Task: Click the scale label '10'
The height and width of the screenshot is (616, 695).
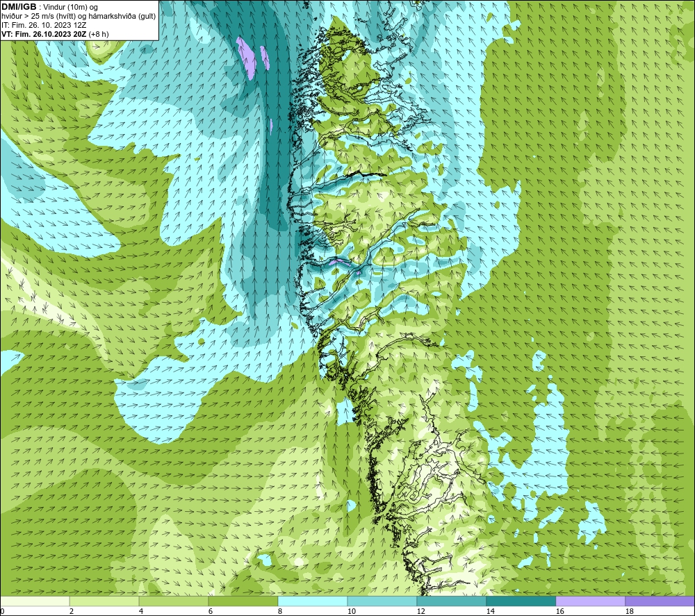Action: pos(351,611)
